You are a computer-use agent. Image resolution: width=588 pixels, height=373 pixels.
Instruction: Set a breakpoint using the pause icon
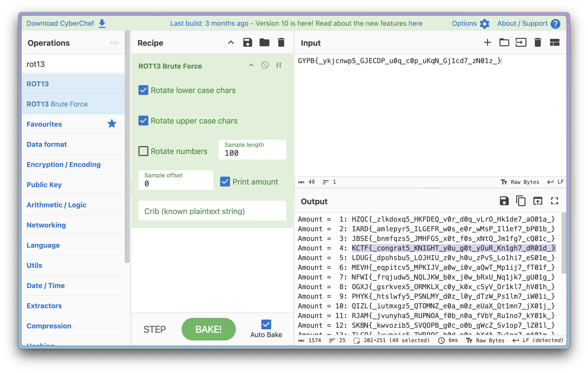coord(279,65)
